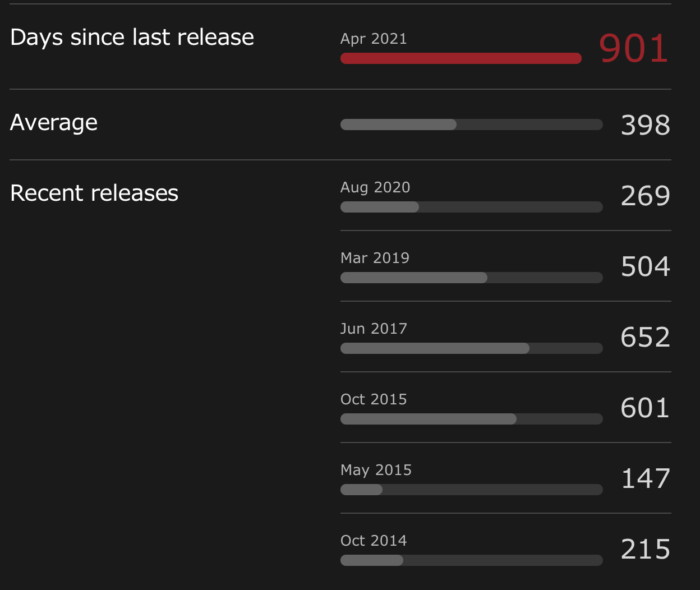The height and width of the screenshot is (590, 700).
Task: Click the Oct 2014 release bar
Action: click(x=472, y=560)
